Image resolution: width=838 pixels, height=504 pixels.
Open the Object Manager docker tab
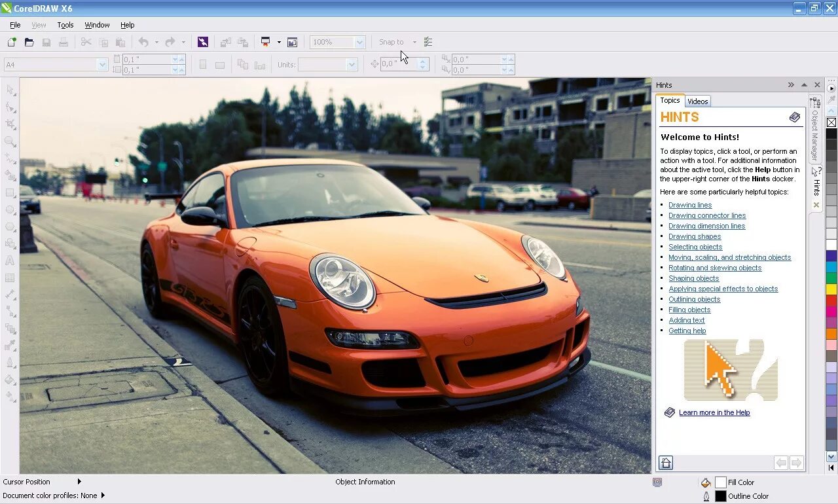(x=815, y=130)
